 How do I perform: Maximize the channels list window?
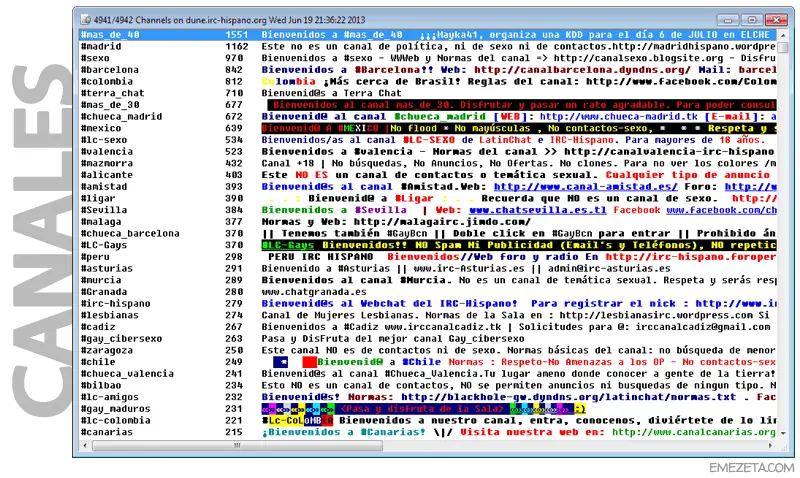(x=752, y=20)
